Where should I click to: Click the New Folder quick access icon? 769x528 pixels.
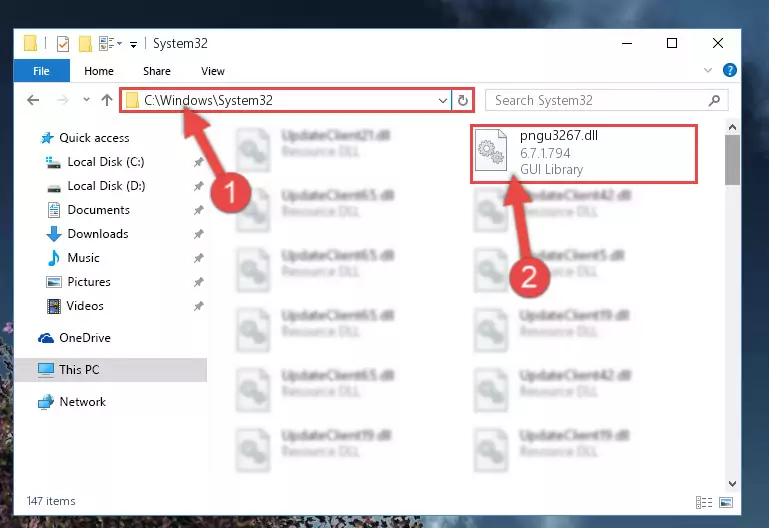click(x=85, y=44)
